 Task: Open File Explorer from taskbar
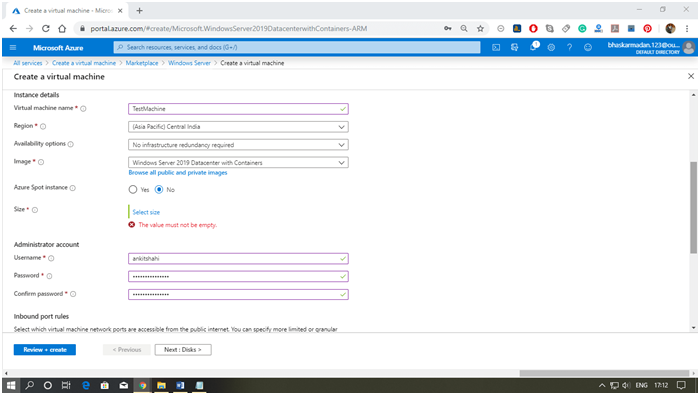click(161, 385)
